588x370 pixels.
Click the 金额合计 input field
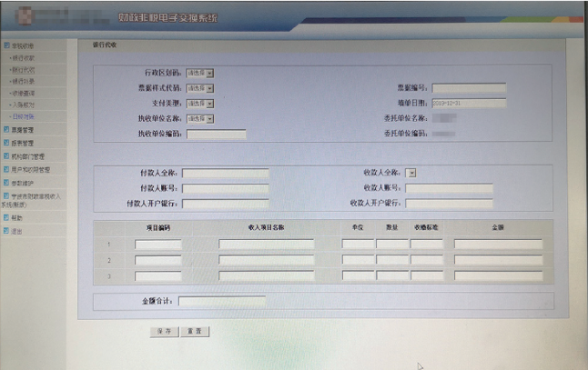(222, 301)
